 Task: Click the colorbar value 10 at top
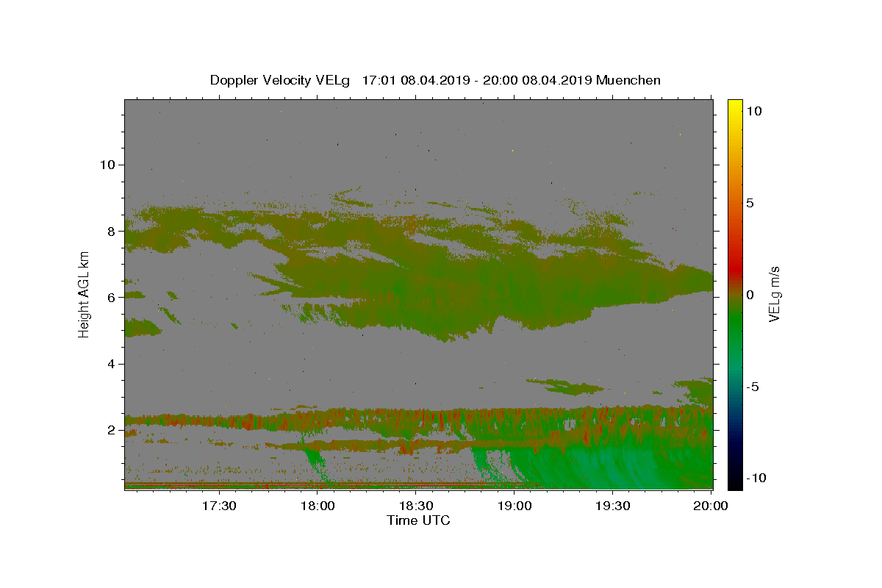[753, 111]
